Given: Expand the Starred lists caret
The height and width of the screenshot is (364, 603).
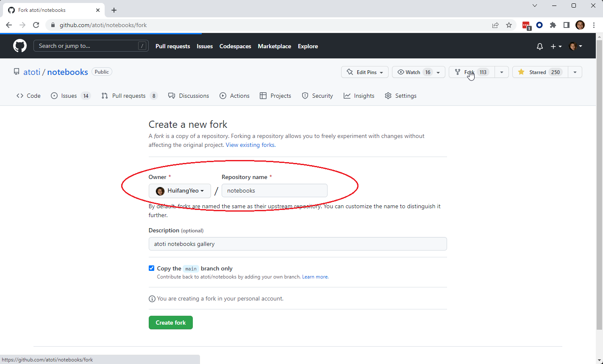Looking at the screenshot, I should pyautogui.click(x=575, y=72).
